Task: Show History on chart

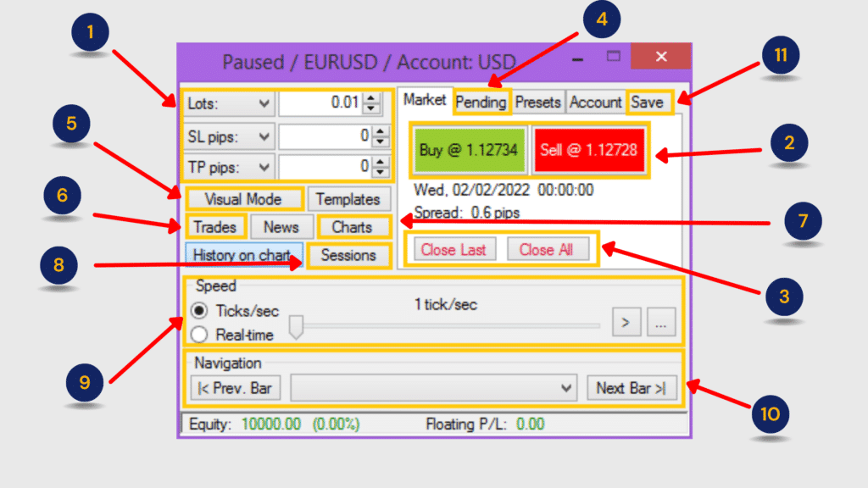Action: click(244, 256)
